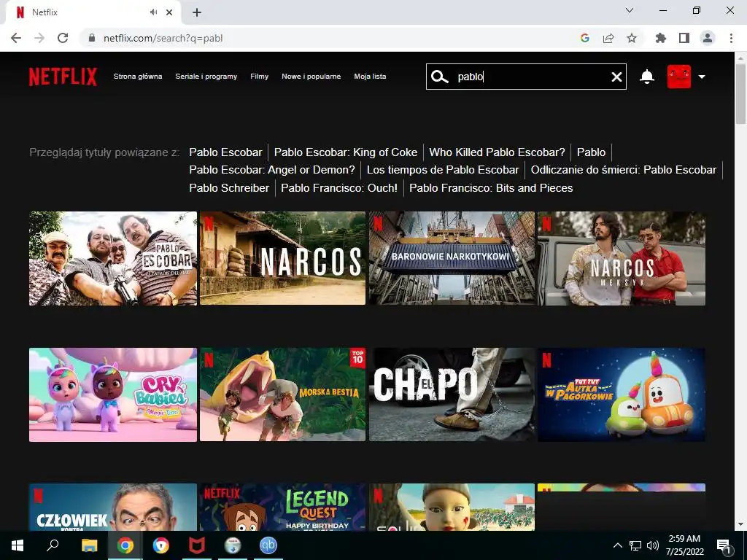Open the Legend Quest thumbnail

coord(282,507)
